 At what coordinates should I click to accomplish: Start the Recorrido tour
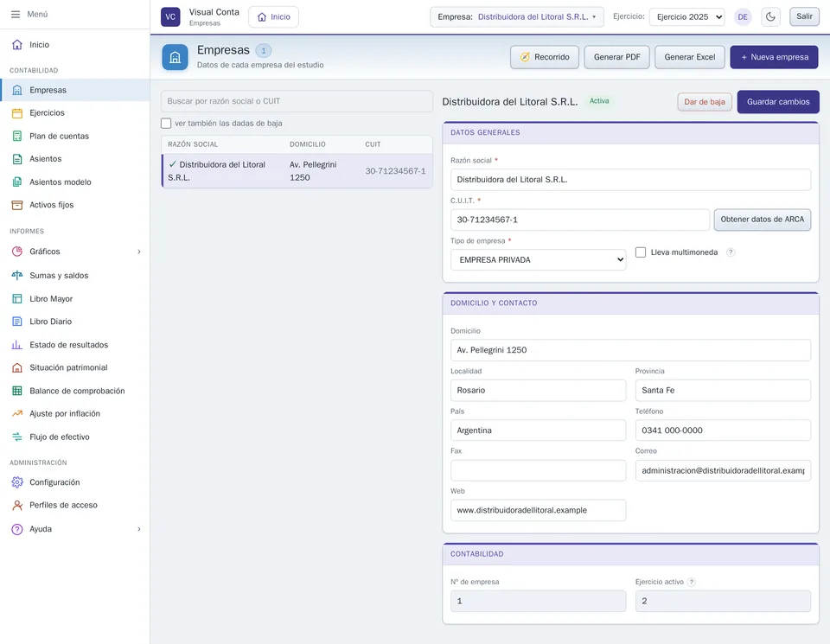[544, 57]
